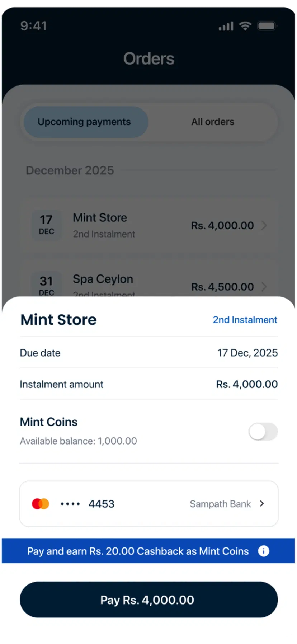Tap the Sampath Bank label

(220, 504)
